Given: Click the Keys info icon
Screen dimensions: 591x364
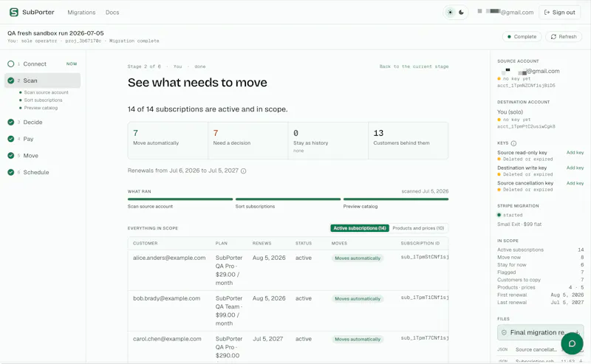Looking at the screenshot, I should coord(513,143).
